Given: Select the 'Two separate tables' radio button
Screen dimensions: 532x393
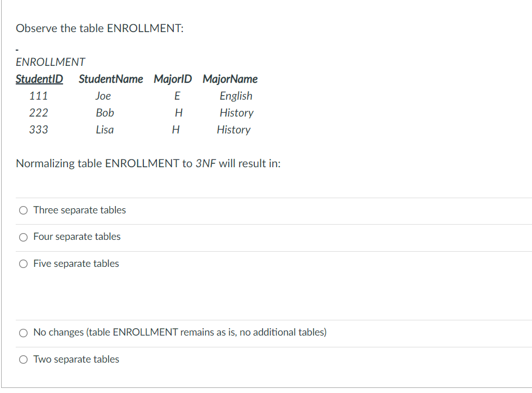Looking at the screenshot, I should click(x=23, y=359).
